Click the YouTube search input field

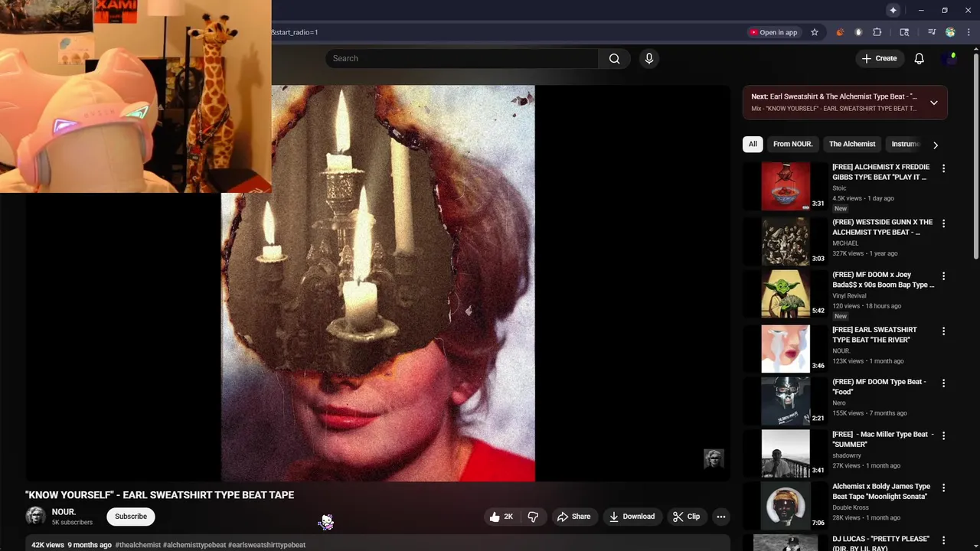tap(462, 58)
